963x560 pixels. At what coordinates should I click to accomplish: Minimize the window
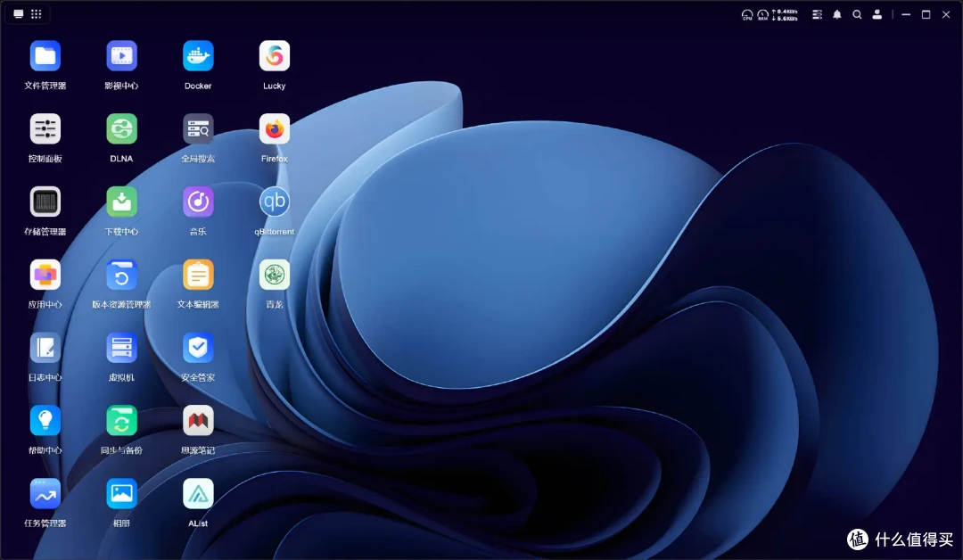pos(906,15)
